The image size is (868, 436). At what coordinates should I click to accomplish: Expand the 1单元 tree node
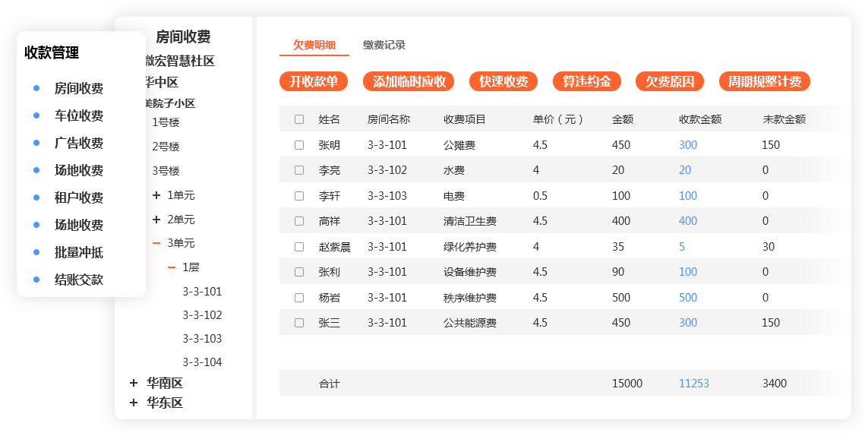pyautogui.click(x=156, y=195)
